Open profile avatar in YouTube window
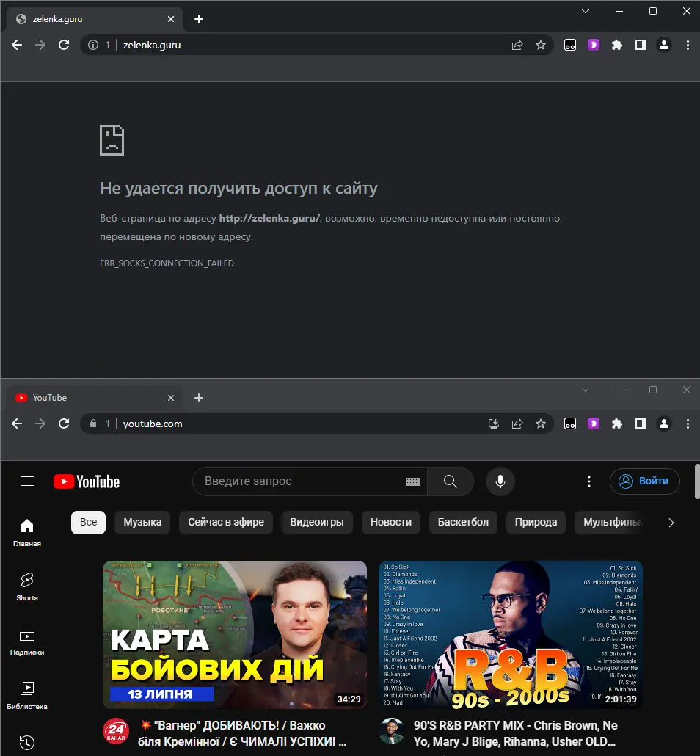Viewport: 700px width, 756px height. click(x=664, y=424)
